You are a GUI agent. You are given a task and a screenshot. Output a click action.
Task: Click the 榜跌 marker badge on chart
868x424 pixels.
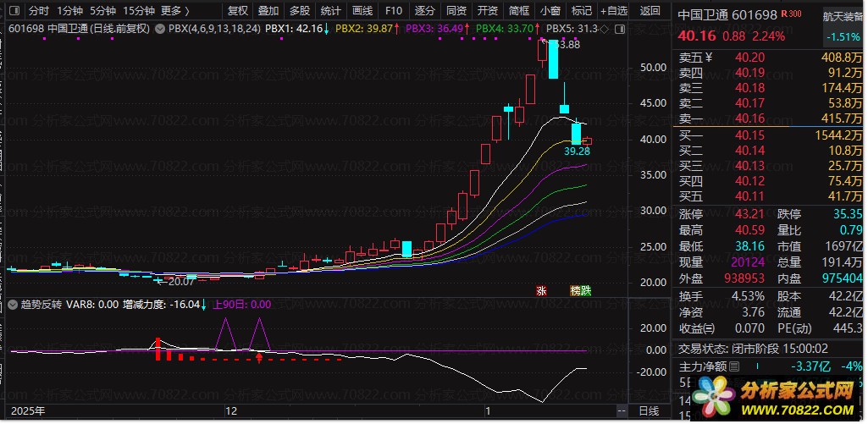(x=581, y=290)
